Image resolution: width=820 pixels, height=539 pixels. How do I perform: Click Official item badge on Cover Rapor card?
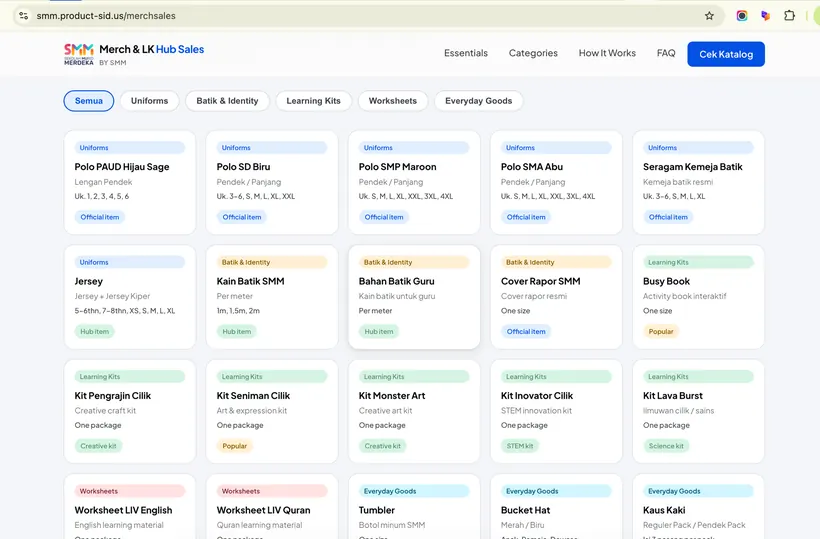(x=526, y=331)
